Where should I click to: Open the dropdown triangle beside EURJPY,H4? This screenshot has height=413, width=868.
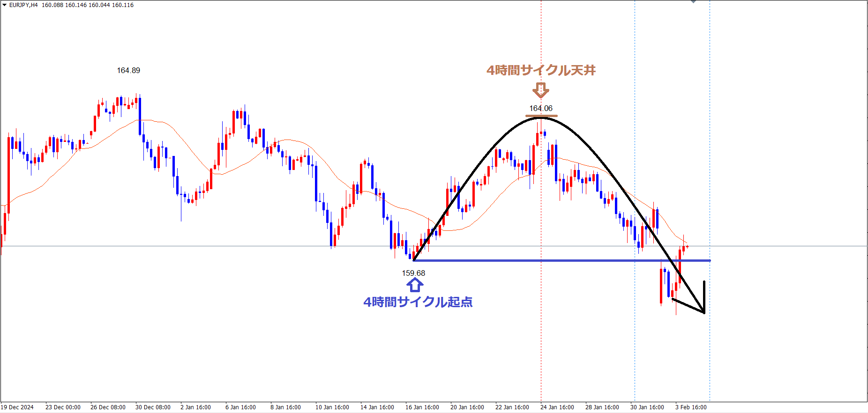point(4,5)
